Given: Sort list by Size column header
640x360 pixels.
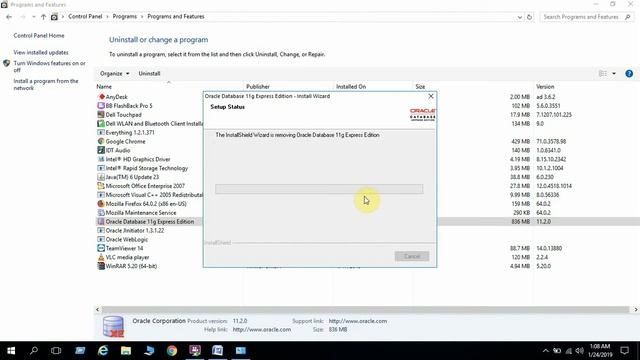Looking at the screenshot, I should [x=420, y=87].
